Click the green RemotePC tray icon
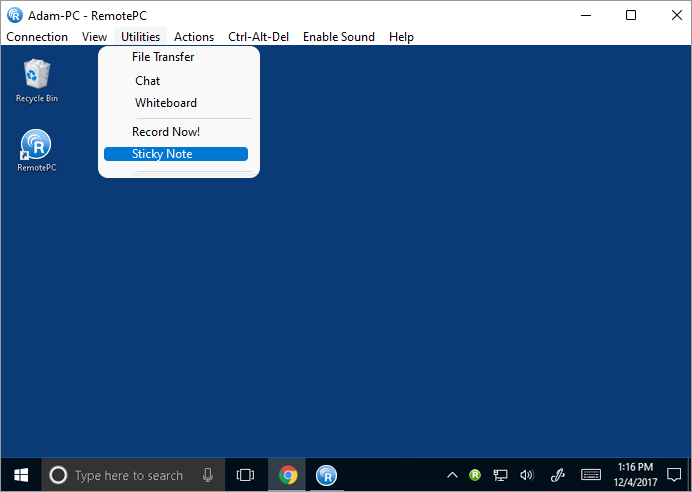The width and height of the screenshot is (692, 492). 475,475
